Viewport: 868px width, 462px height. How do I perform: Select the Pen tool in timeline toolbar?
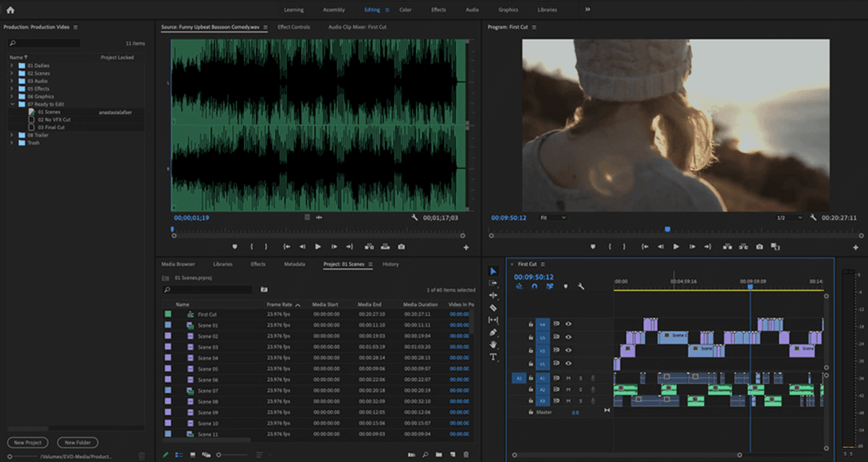[x=493, y=332]
